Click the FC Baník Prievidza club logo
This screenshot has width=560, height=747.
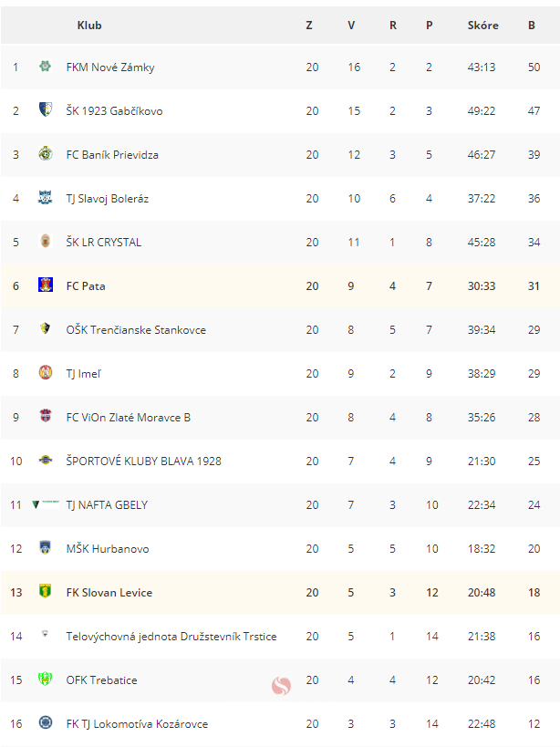tap(46, 153)
